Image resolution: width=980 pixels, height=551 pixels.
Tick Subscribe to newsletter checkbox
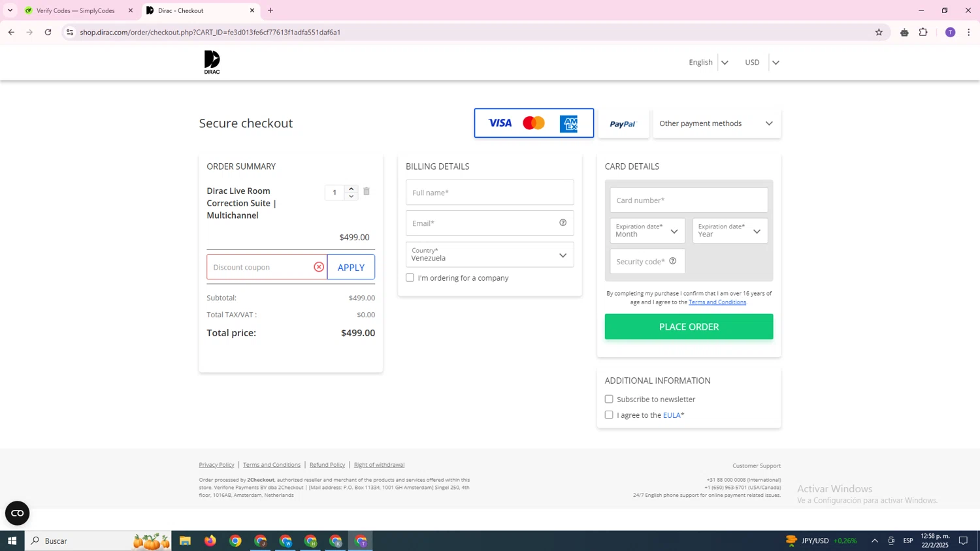(x=609, y=399)
